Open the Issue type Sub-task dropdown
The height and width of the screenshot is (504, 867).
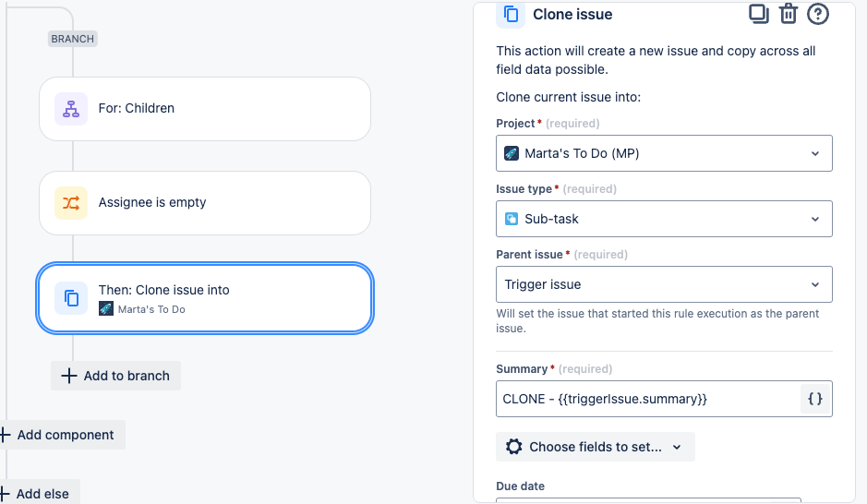(664, 219)
